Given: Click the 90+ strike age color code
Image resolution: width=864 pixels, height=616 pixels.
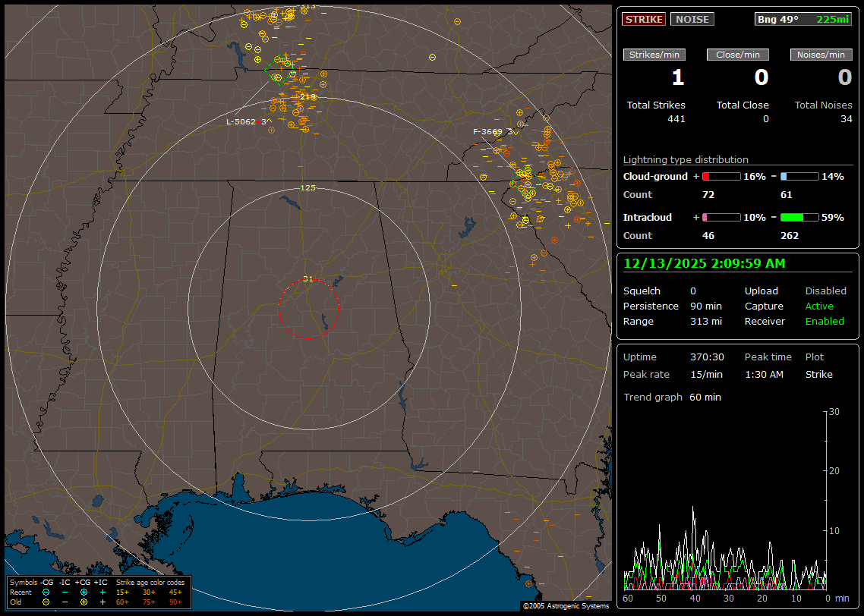Looking at the screenshot, I should click(175, 602).
